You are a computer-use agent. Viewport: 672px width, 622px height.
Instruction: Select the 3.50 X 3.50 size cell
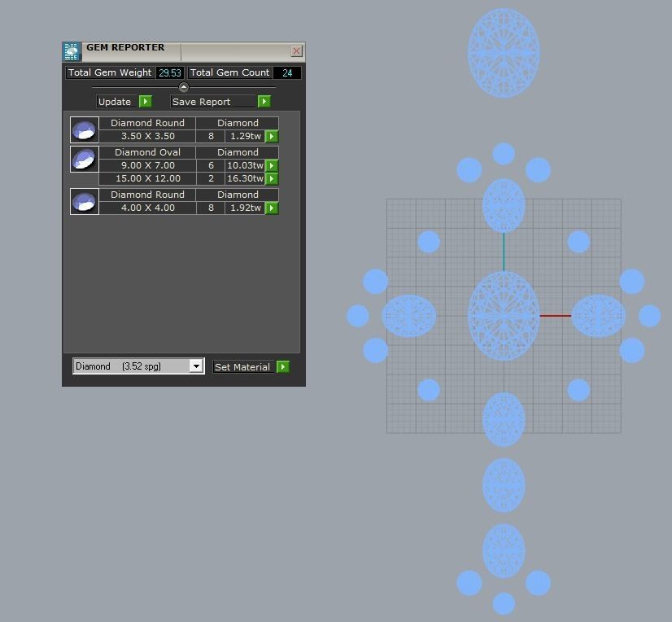tap(147, 136)
